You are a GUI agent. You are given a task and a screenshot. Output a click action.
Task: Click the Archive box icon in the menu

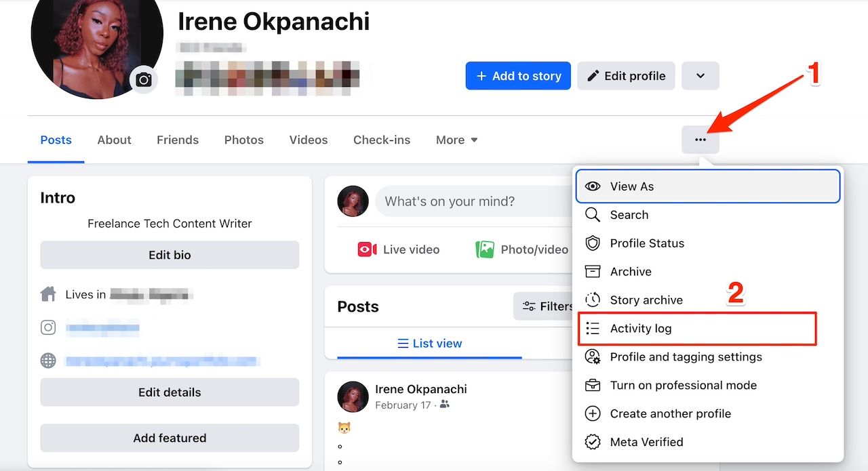593,272
